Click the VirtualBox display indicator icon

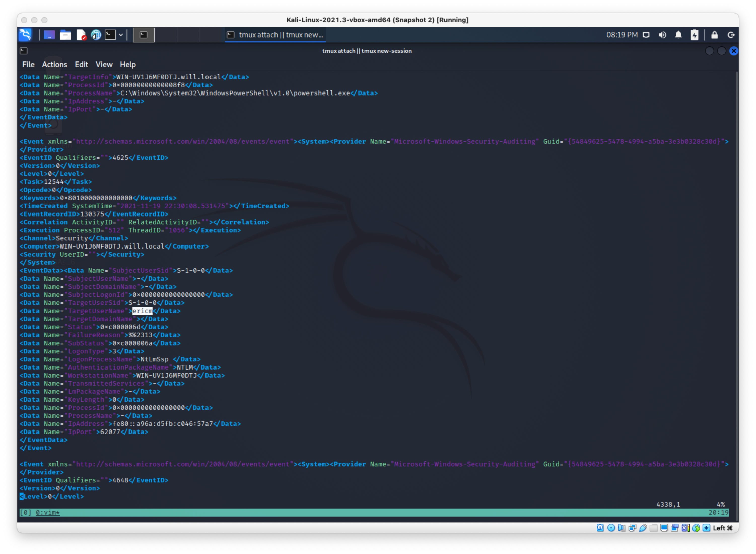click(664, 528)
